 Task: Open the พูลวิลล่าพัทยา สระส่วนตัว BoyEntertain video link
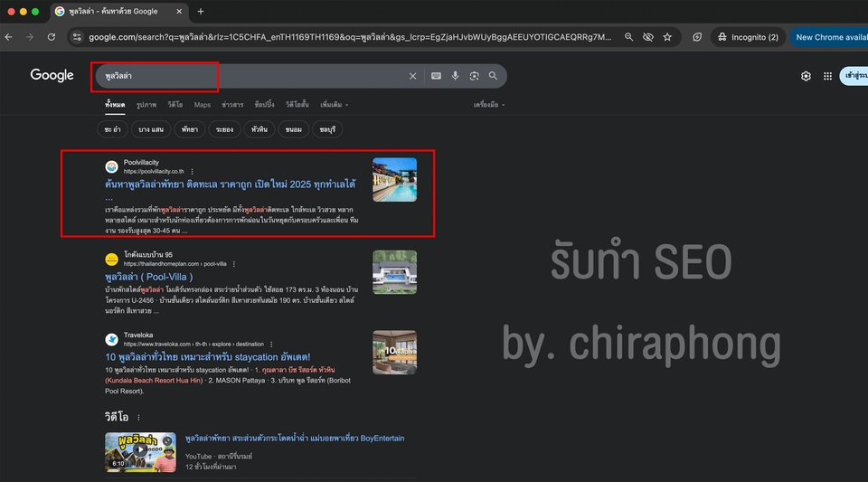click(x=295, y=439)
